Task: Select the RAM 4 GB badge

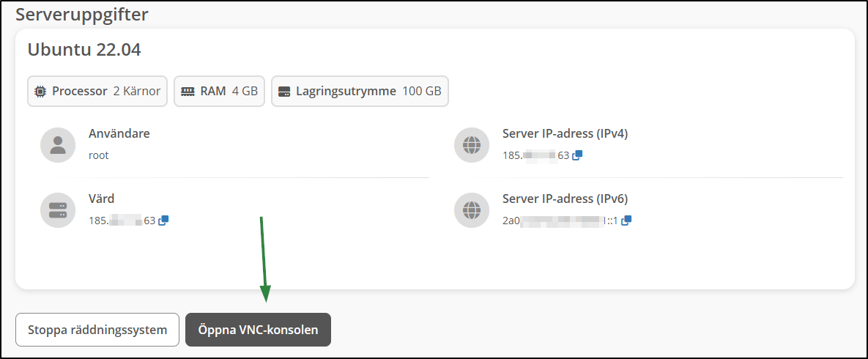Action: click(x=219, y=92)
